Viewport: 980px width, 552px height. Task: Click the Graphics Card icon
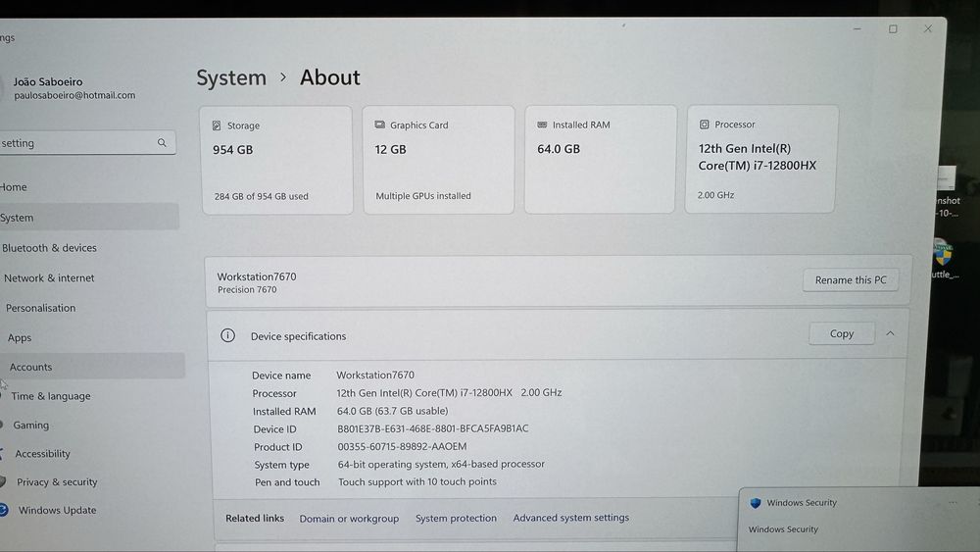point(379,125)
